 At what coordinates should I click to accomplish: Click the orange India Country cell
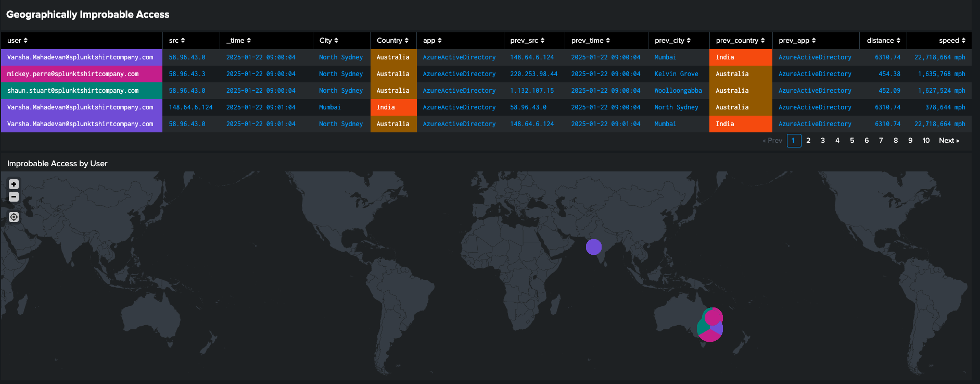[393, 107]
